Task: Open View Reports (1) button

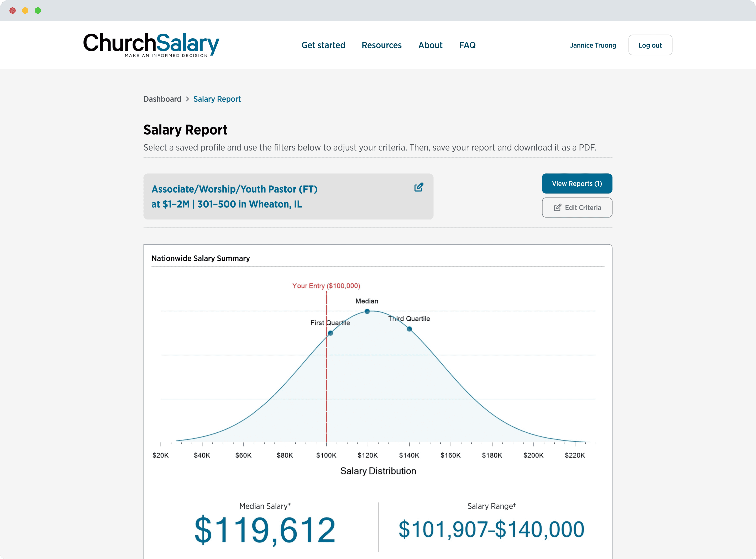Action: coord(577,183)
